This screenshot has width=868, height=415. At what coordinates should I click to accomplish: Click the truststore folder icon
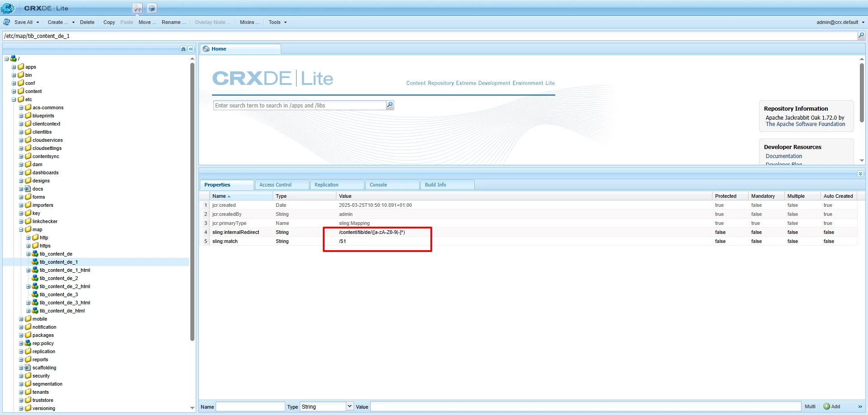coord(28,400)
